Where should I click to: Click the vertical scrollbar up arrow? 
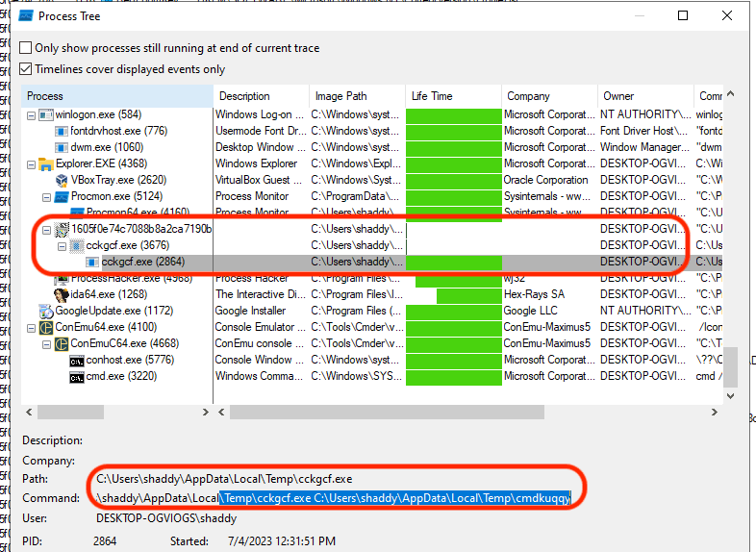[730, 94]
